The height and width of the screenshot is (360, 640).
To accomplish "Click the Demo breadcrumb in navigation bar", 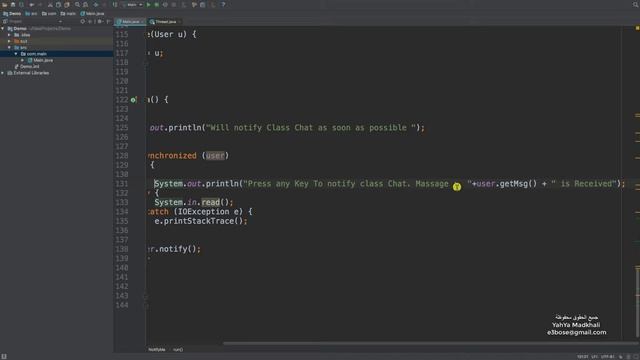I will (x=12, y=13).
